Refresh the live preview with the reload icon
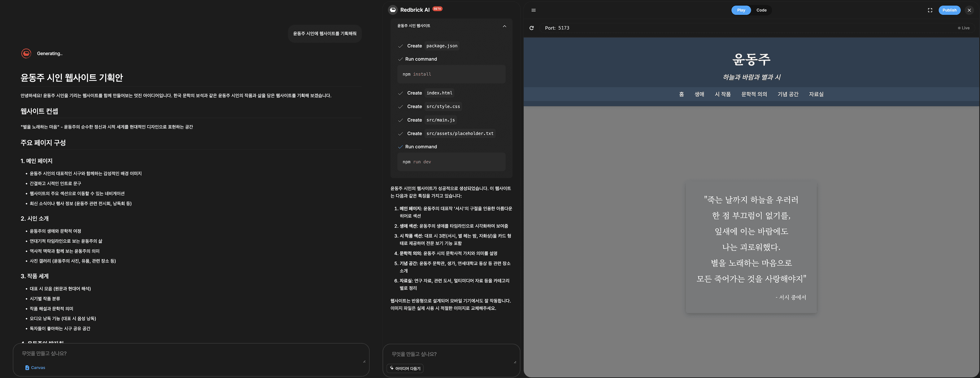Viewport: 980px width, 378px height. coord(532,28)
